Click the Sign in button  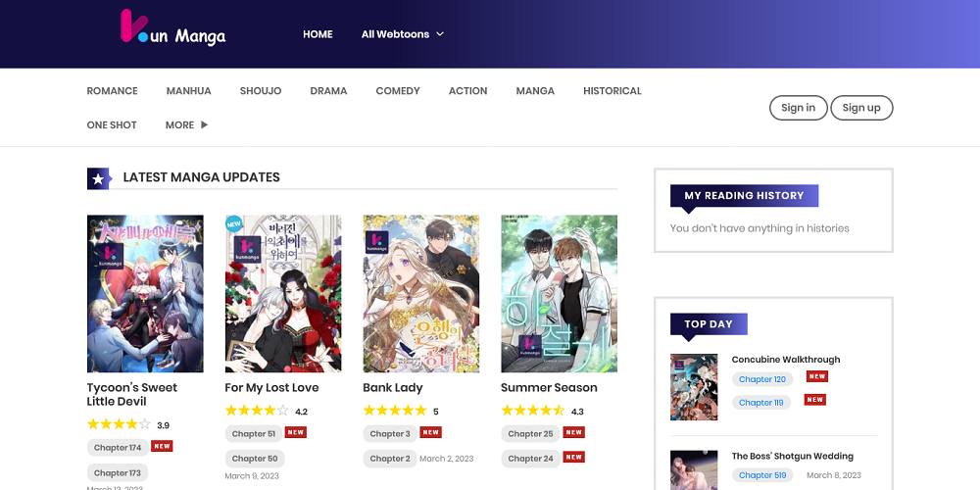[x=798, y=108]
